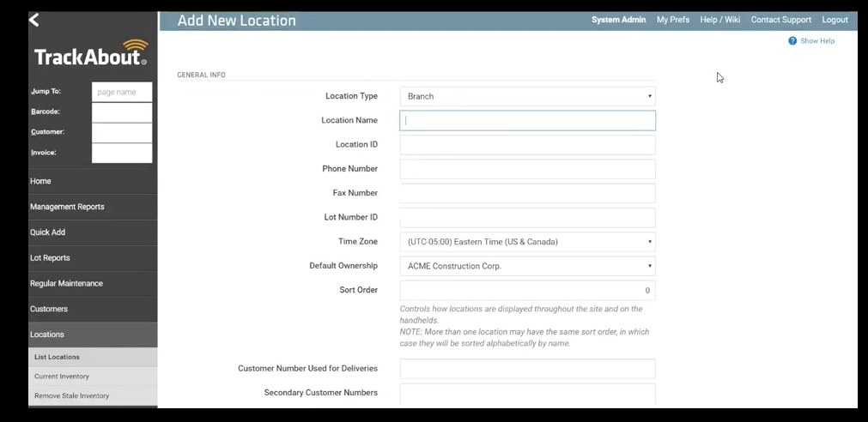
Task: Select the Fax Number field
Action: tap(527, 194)
